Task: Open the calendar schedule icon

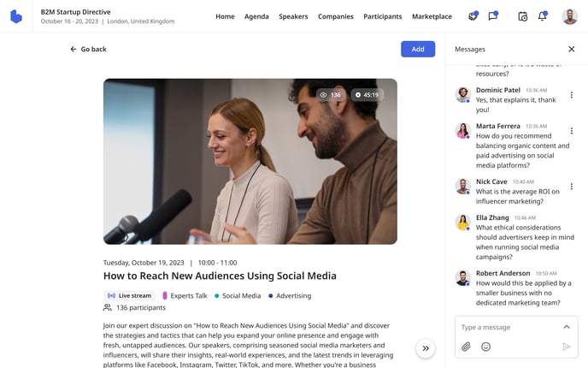Action: pos(522,16)
